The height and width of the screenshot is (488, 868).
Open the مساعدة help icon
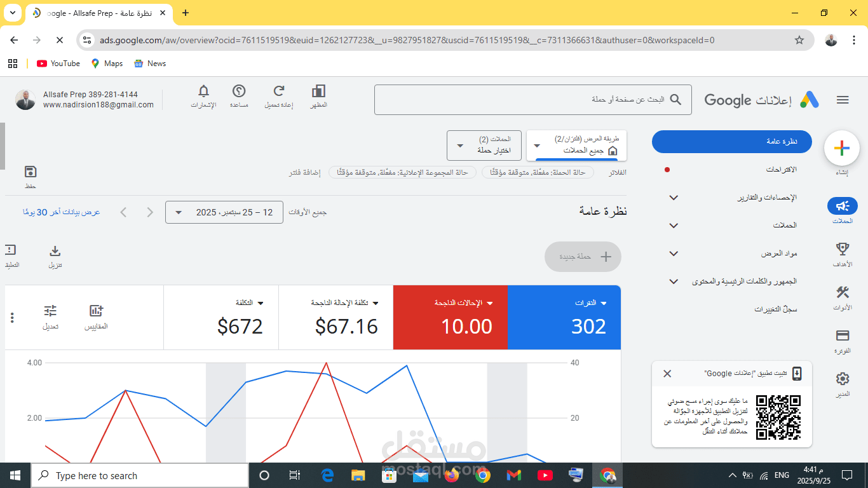pos(240,92)
